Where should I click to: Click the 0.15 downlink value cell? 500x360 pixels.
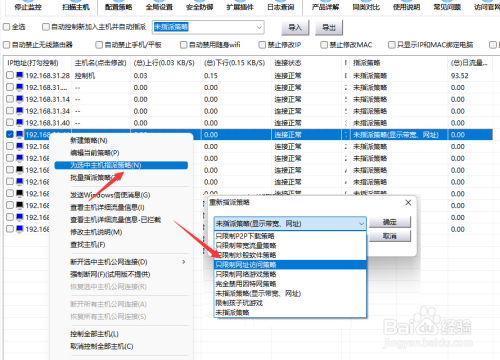211,76
